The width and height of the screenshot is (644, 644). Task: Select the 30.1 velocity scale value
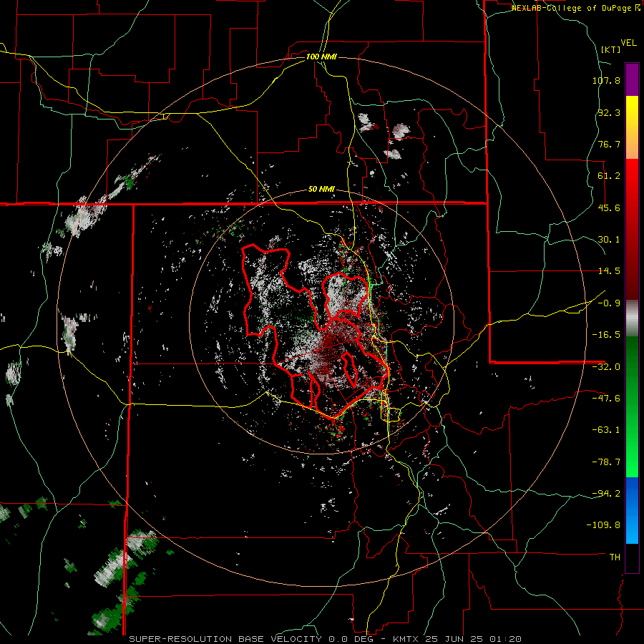tap(609, 240)
